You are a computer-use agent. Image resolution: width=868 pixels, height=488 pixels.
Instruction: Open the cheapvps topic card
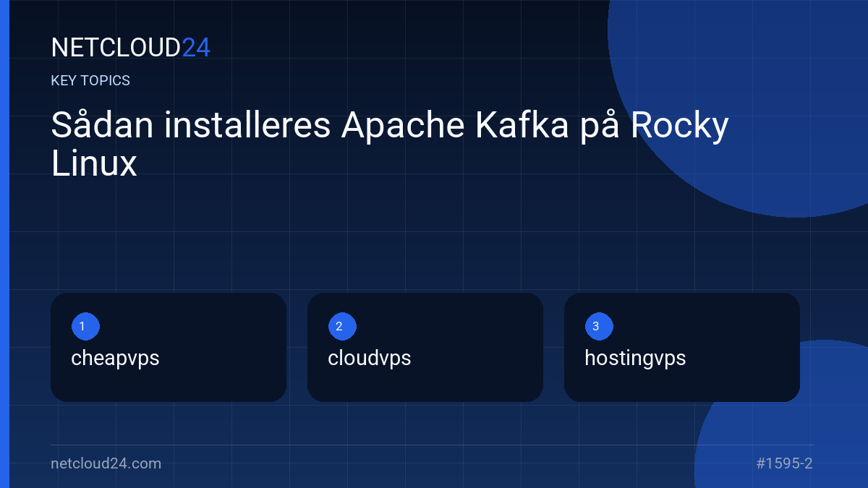(169, 347)
